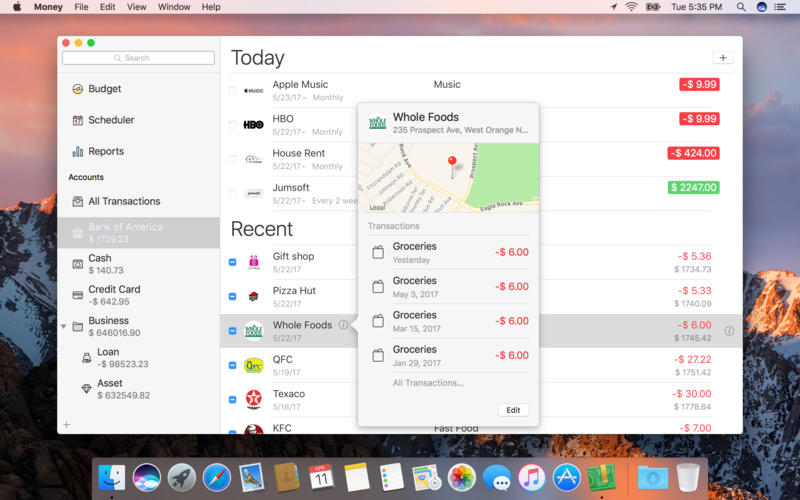Click the sidebar Search field
This screenshot has width=800, height=500.
coord(138,58)
